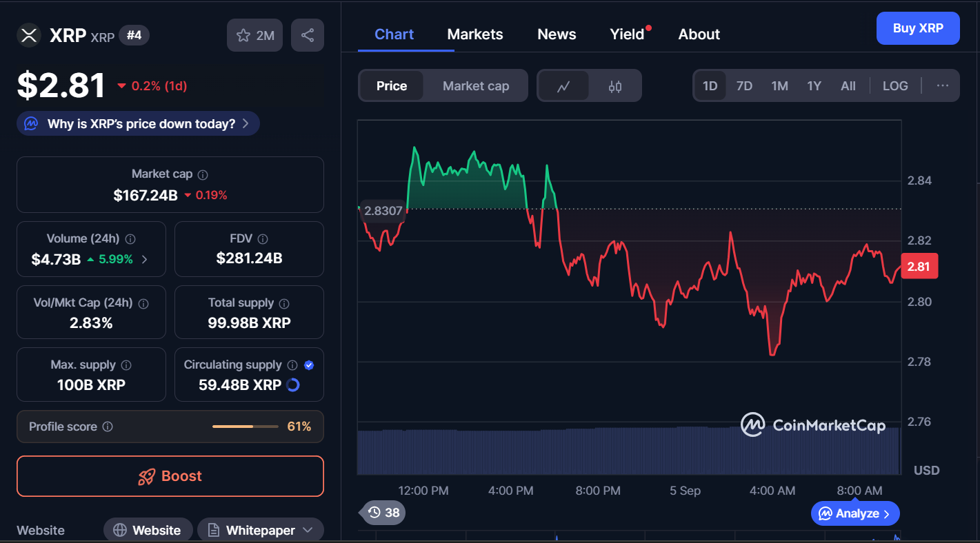The image size is (980, 543).
Task: Click the 2.83% Vol/Mkt Cap value
Action: (x=91, y=322)
